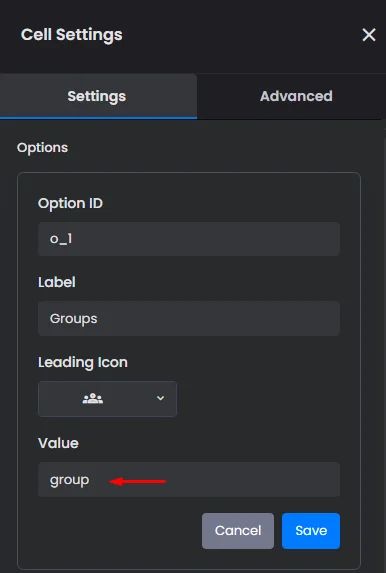Viewport: 386px width, 573px height.
Task: Click the Options section heading
Action: pyautogui.click(x=42, y=148)
